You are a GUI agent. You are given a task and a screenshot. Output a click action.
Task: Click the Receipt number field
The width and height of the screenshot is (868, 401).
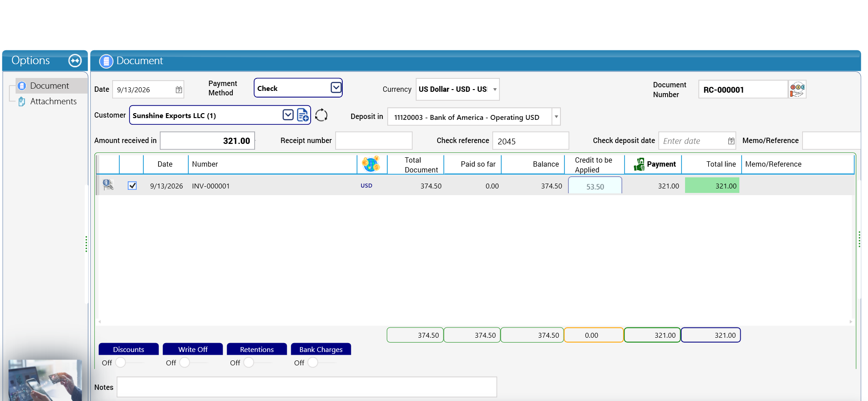point(374,141)
